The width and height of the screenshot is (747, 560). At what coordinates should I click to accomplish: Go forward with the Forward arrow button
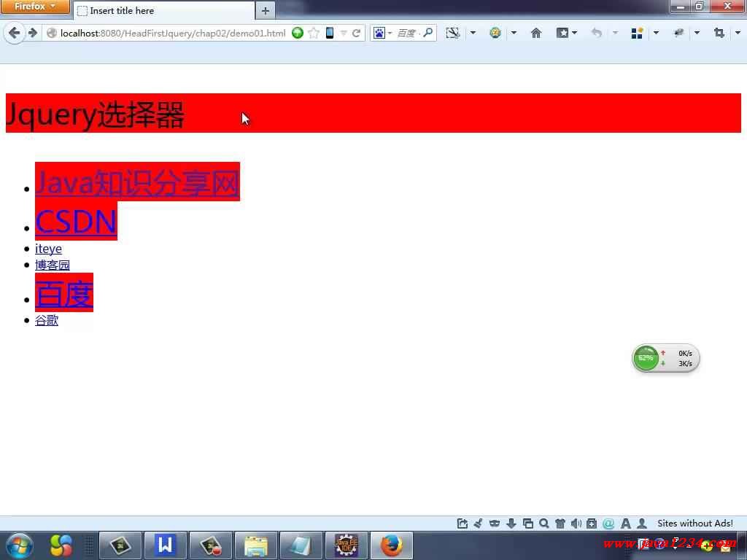[33, 33]
